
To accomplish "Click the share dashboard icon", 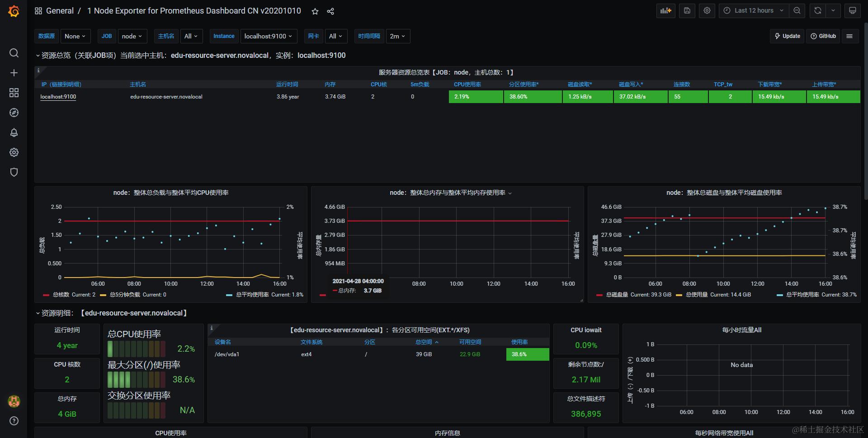I will (x=330, y=11).
